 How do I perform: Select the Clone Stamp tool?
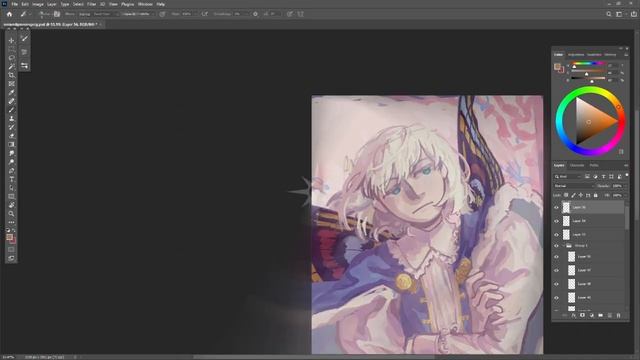coord(11,118)
